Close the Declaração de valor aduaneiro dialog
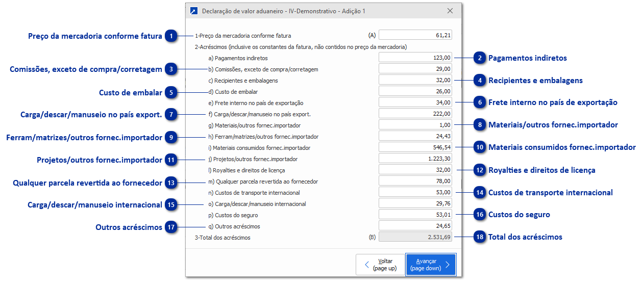644x285 pixels. (450, 11)
